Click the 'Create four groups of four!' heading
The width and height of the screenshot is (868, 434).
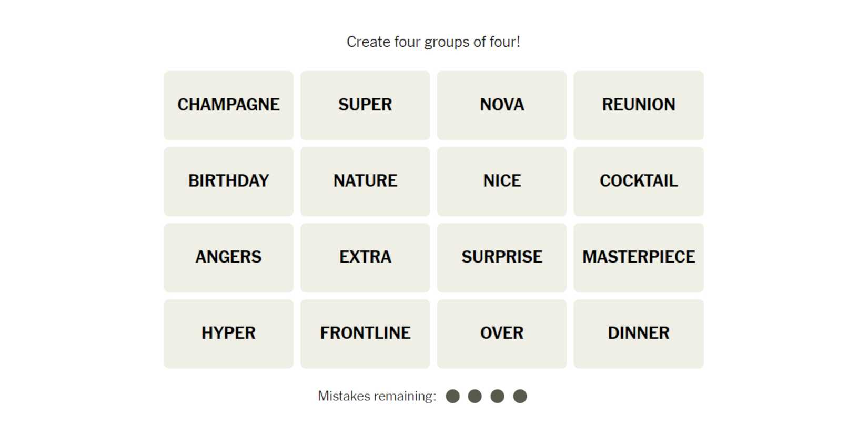(x=433, y=42)
